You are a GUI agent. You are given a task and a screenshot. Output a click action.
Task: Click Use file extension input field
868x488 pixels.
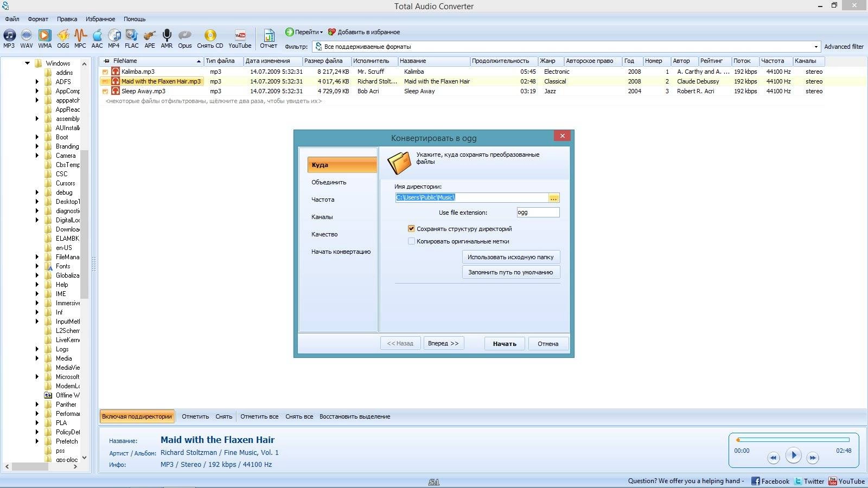538,213
